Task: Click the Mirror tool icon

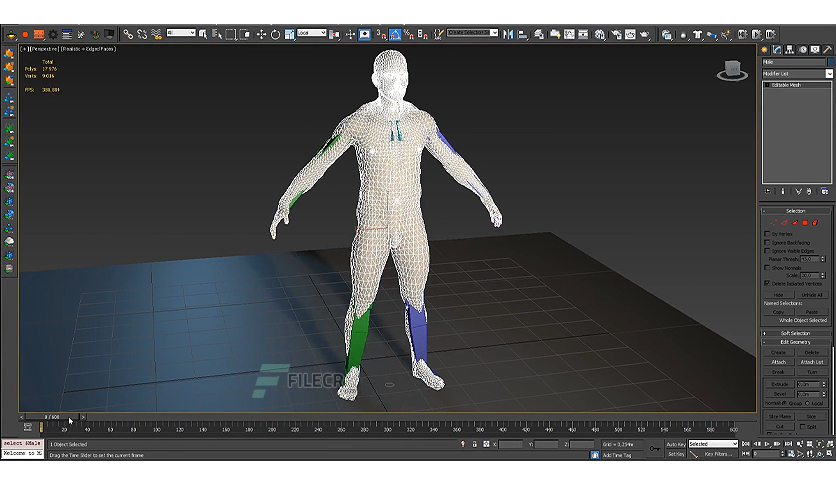Action: point(508,35)
